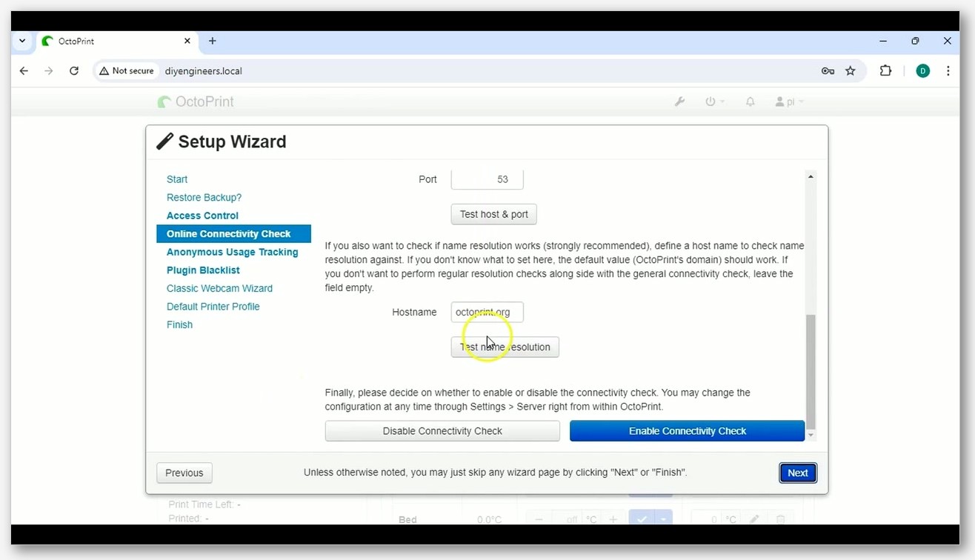The width and height of the screenshot is (975, 560).
Task: Expand the tab search dropdown
Action: click(22, 41)
